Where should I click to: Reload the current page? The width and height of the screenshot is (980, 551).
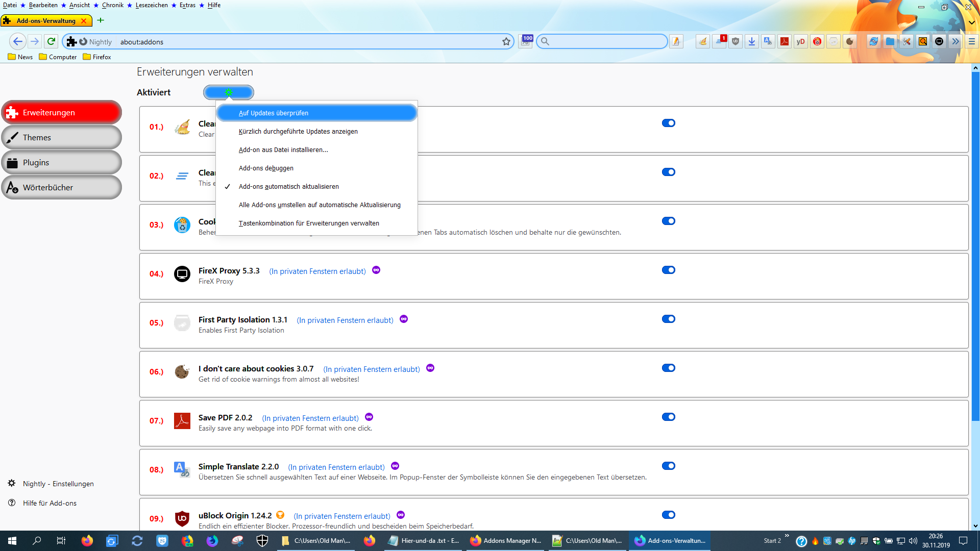coord(51,41)
